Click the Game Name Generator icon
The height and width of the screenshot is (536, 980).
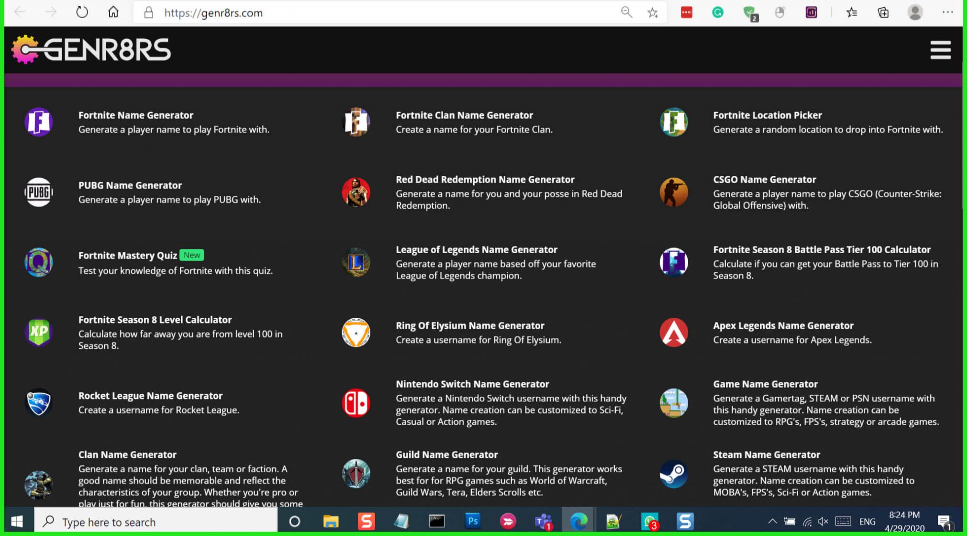coord(674,403)
